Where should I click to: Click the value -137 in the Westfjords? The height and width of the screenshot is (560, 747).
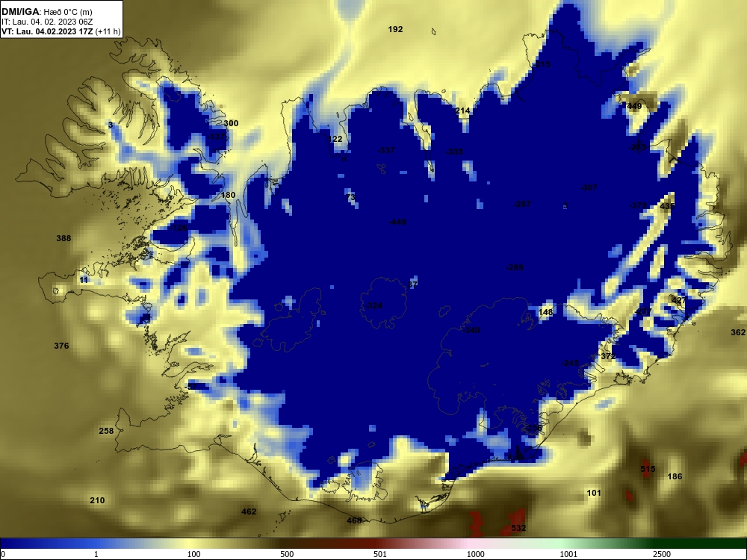point(217,137)
